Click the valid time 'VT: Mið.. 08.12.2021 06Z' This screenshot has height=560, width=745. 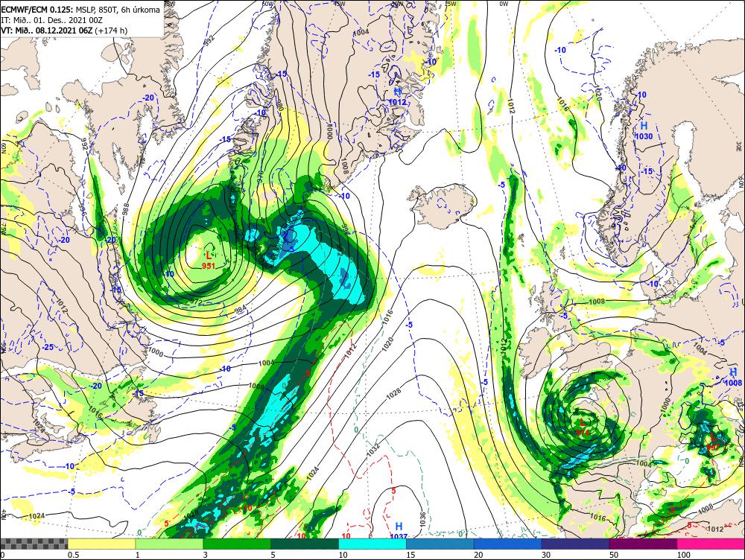tap(47, 31)
